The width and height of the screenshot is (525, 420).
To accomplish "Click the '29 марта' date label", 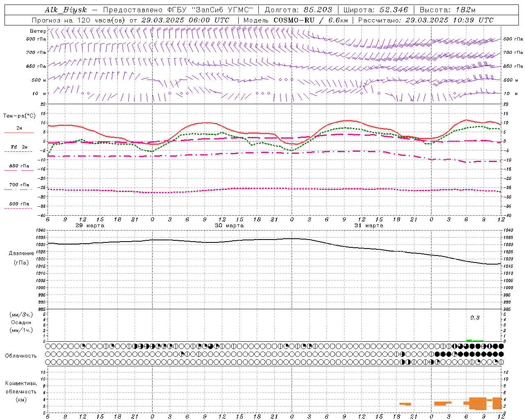I will click(x=90, y=226).
